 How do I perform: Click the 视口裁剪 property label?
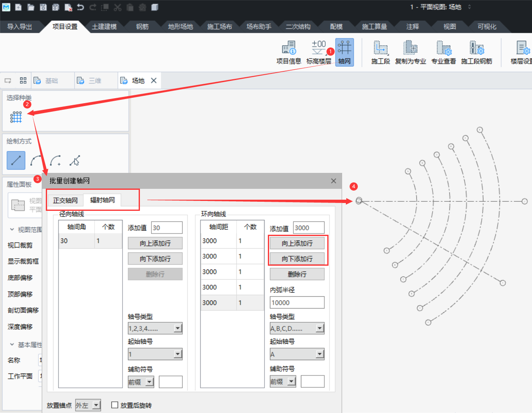click(20, 245)
